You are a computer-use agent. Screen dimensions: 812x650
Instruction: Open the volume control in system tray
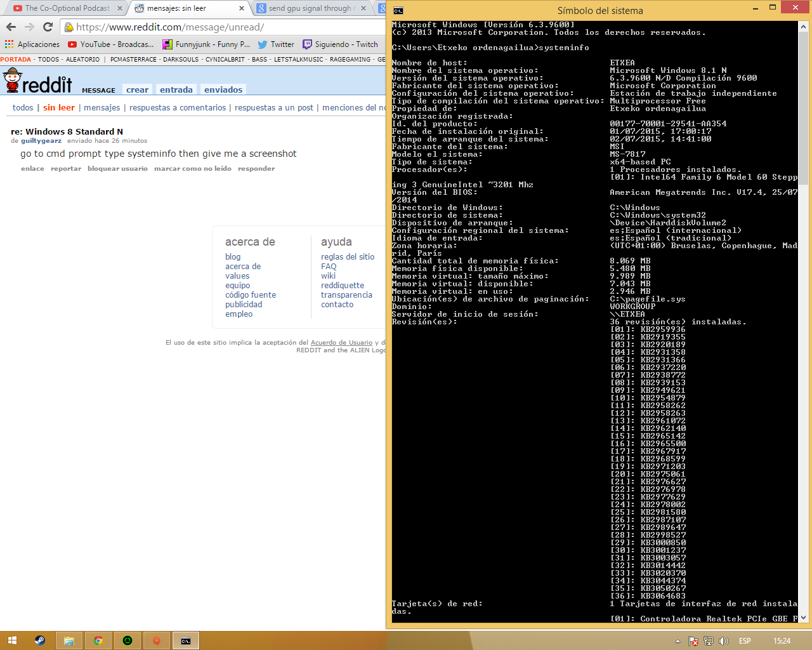[x=724, y=641]
